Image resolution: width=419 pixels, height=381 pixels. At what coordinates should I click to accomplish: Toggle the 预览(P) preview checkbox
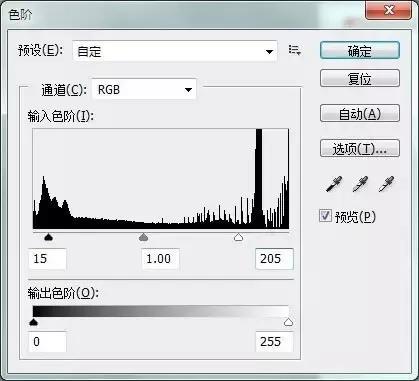tap(325, 216)
